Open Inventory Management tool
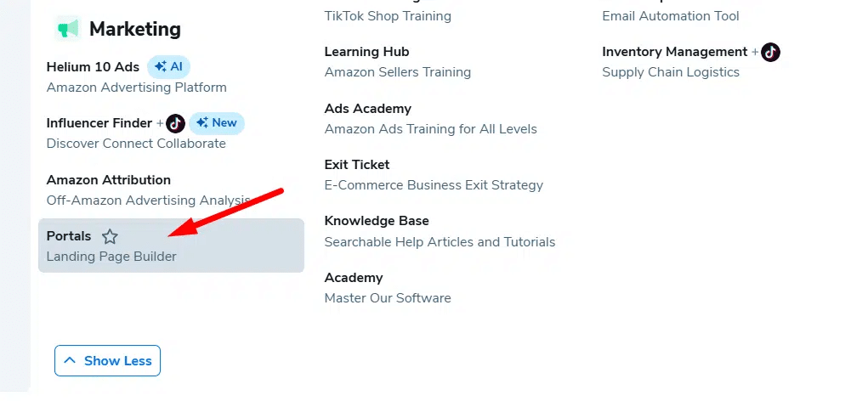 click(674, 52)
